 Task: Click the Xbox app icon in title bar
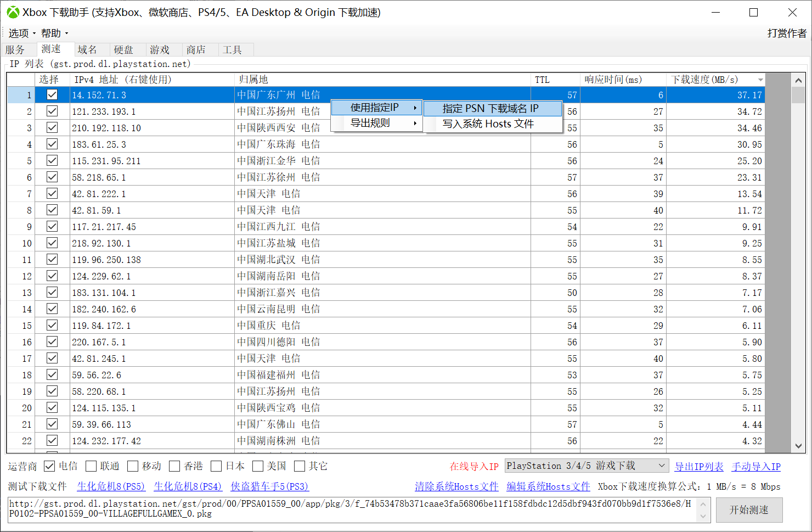(x=13, y=12)
